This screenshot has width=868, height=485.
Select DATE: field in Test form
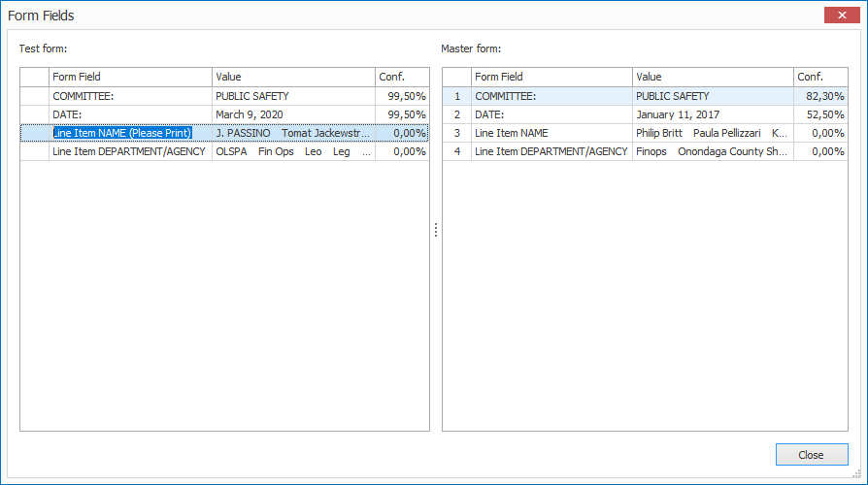[130, 114]
